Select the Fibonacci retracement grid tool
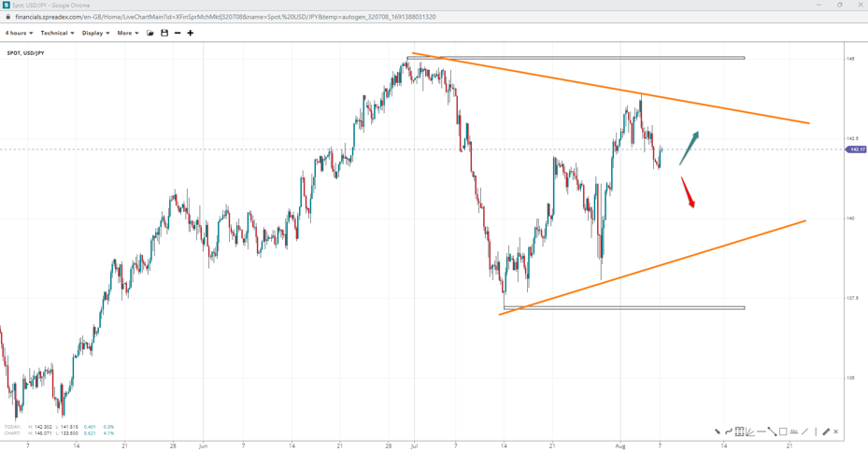Screen dimensions: 868x452 click(739, 431)
